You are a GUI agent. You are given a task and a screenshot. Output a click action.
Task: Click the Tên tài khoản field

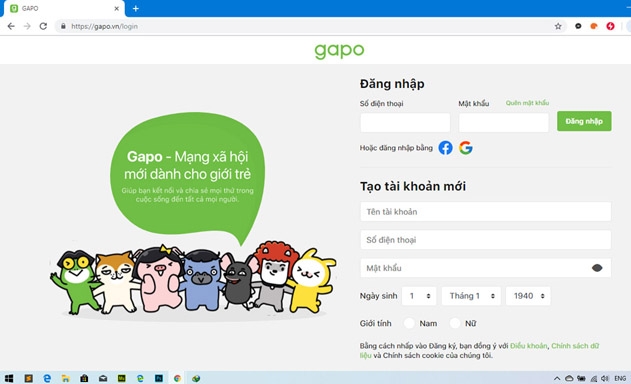coord(486,212)
